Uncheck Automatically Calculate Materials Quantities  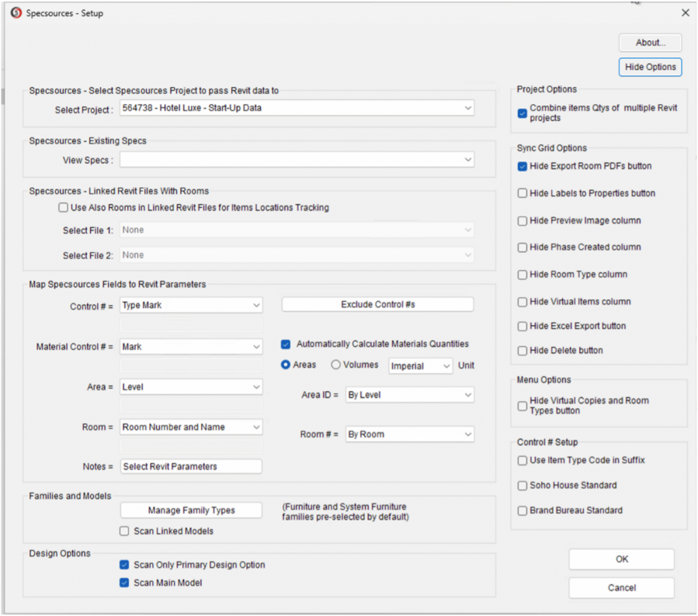[286, 344]
